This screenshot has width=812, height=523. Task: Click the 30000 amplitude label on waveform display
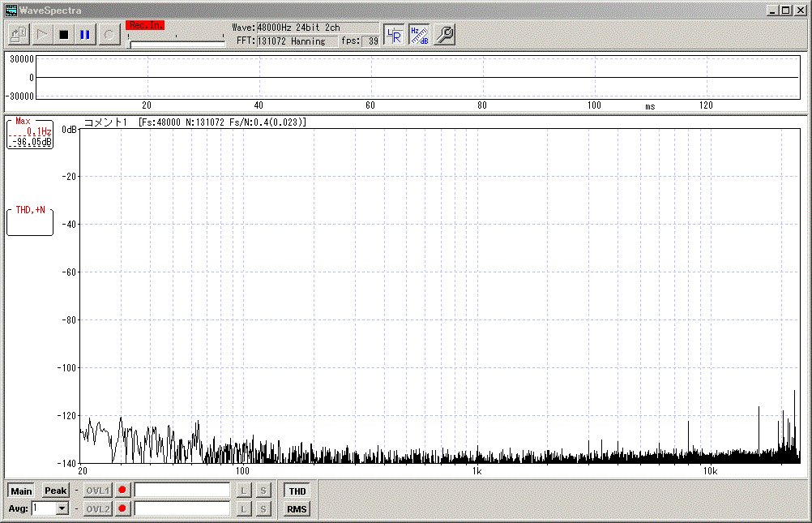tap(22, 59)
